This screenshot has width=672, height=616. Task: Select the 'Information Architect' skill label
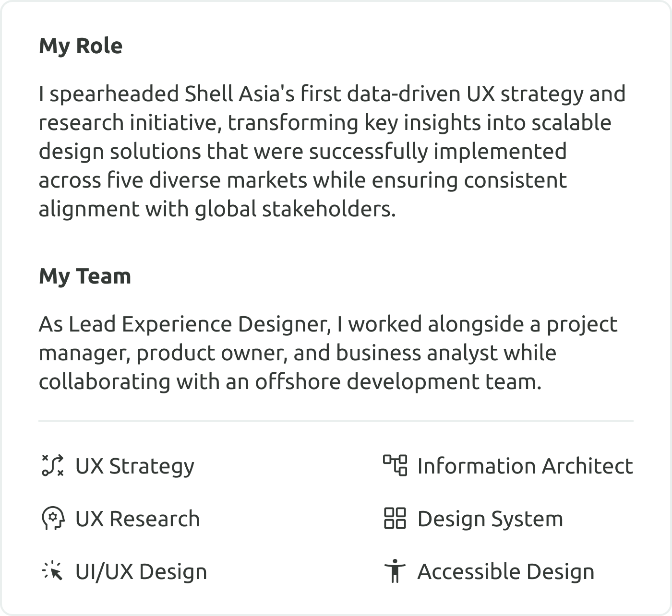tap(525, 466)
